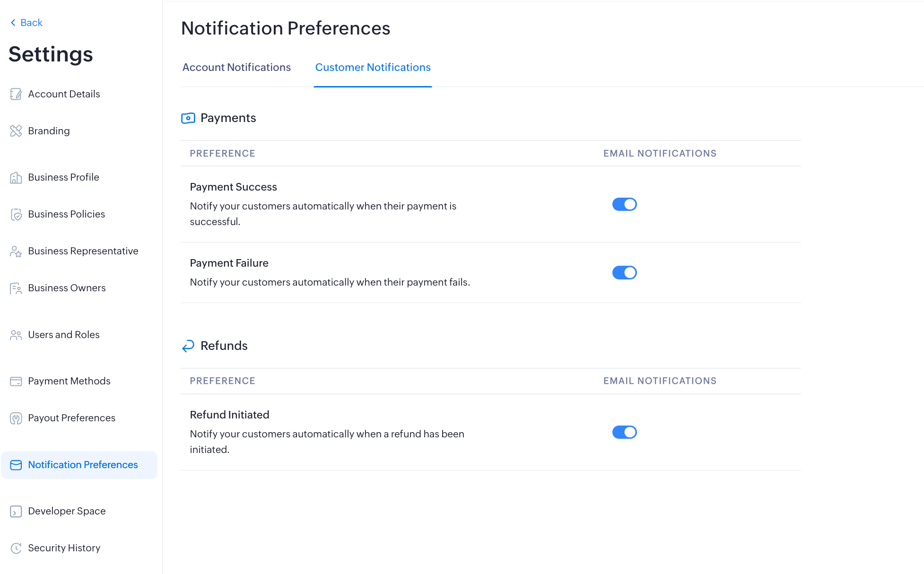Image resolution: width=924 pixels, height=574 pixels.
Task: Click the Business Representative person icon
Action: (x=16, y=251)
